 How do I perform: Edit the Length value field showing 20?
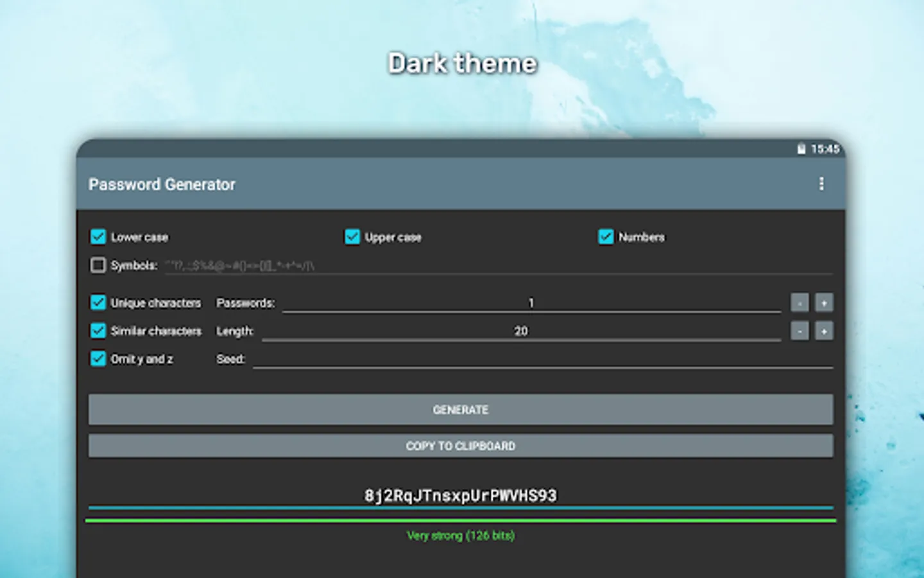click(x=520, y=331)
